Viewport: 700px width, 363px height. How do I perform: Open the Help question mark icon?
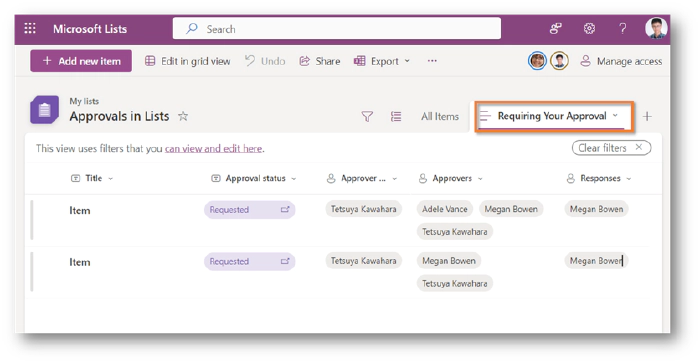(x=622, y=29)
